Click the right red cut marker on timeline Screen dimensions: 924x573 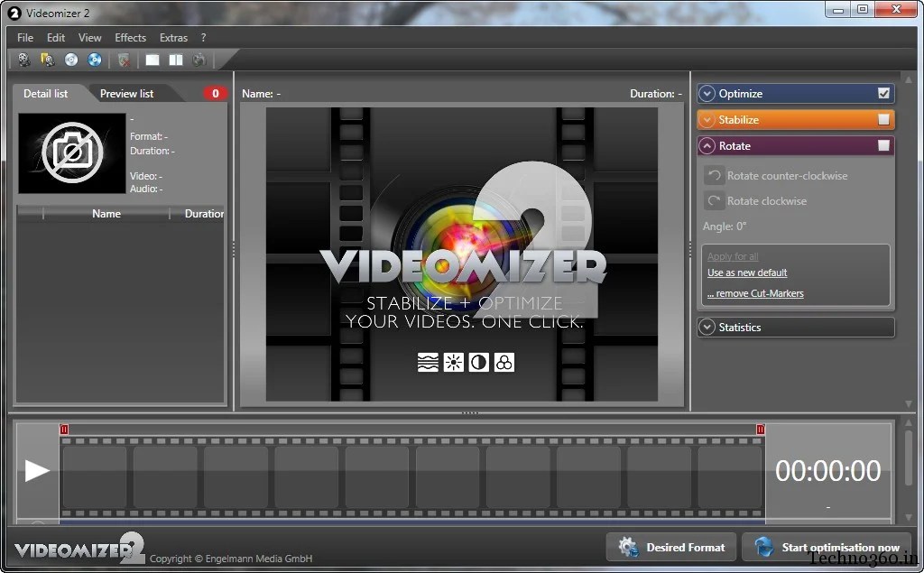point(760,430)
